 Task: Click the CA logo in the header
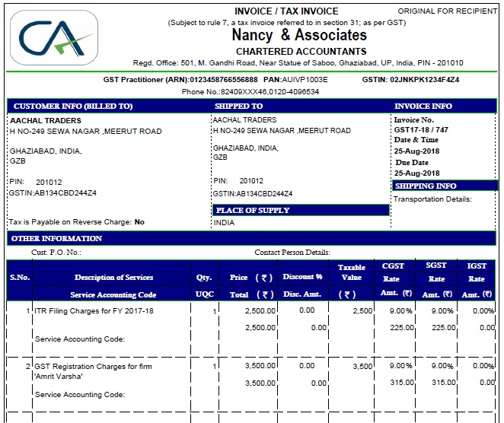[53, 37]
